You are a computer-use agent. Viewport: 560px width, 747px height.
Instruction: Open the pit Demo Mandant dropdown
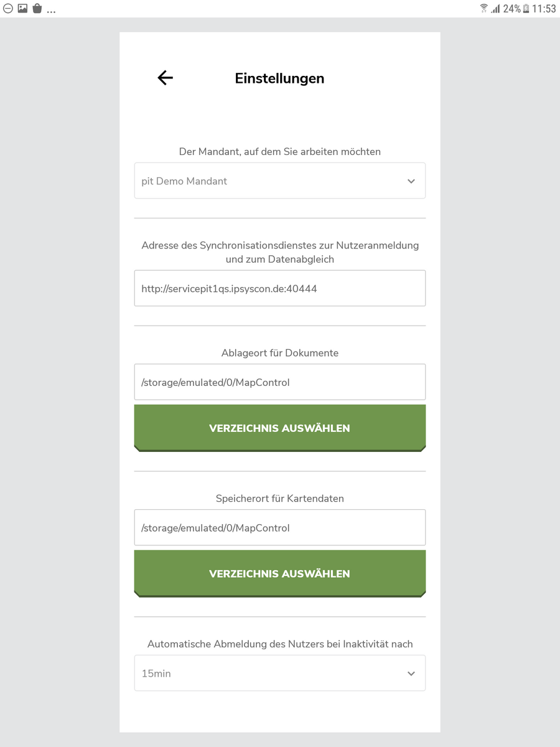pos(280,181)
